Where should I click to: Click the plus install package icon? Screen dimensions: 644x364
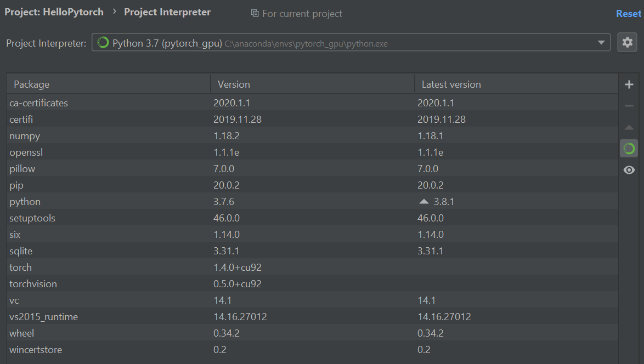(x=629, y=84)
